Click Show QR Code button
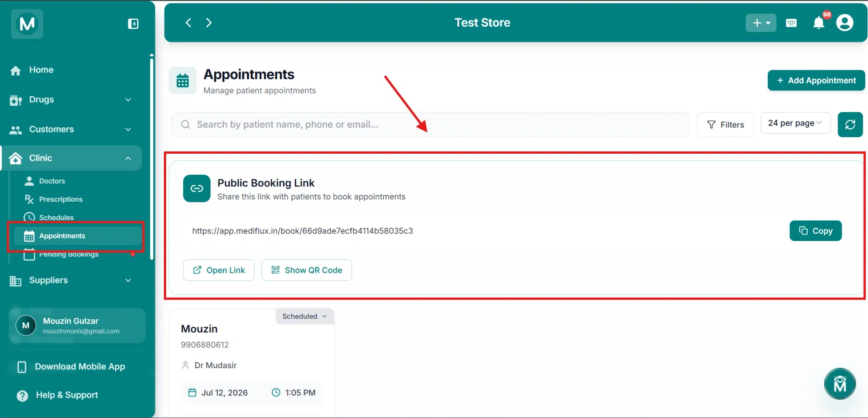 tap(307, 270)
